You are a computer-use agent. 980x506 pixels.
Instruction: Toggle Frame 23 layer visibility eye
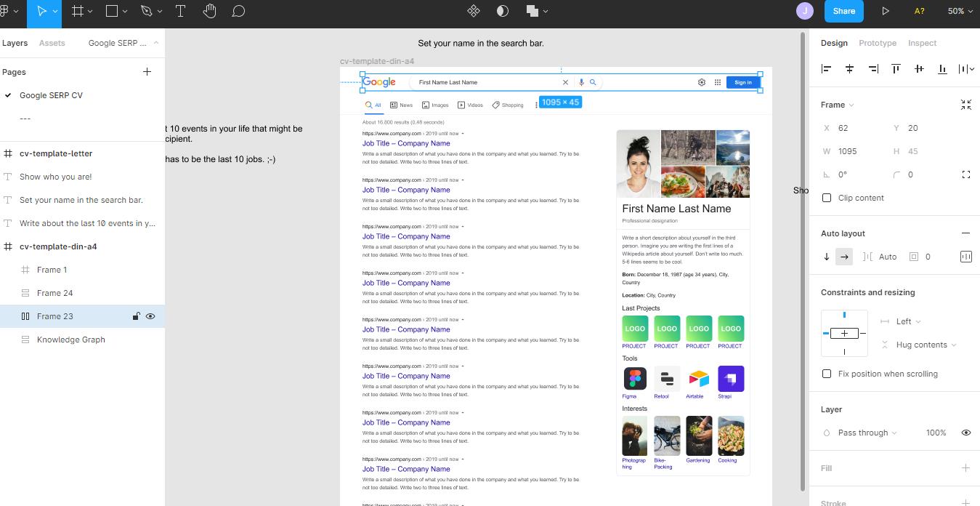coord(150,316)
